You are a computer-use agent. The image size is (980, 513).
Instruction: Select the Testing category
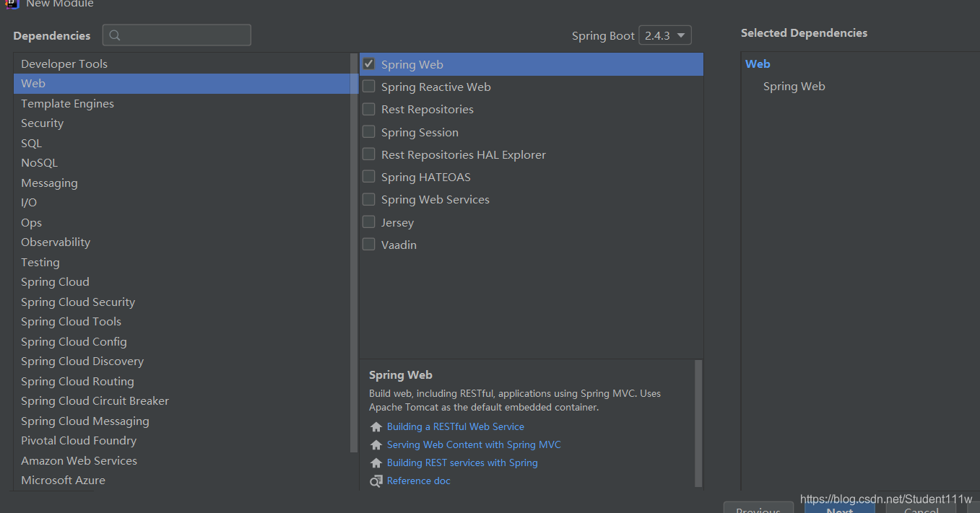(x=181, y=262)
